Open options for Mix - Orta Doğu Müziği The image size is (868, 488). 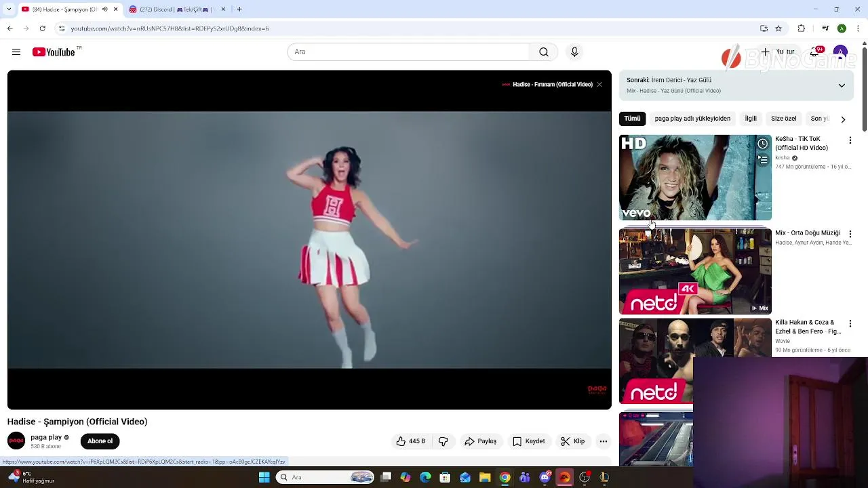pos(850,234)
